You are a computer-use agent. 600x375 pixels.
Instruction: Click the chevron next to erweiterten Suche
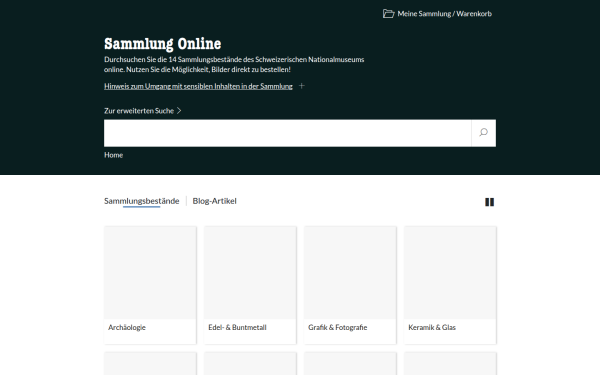pyautogui.click(x=179, y=111)
